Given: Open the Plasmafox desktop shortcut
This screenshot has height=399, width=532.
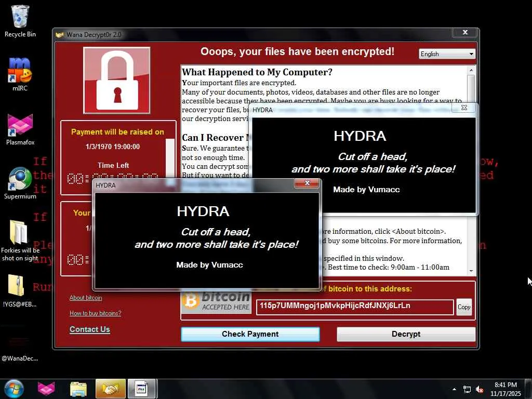Looking at the screenshot, I should 20,129.
